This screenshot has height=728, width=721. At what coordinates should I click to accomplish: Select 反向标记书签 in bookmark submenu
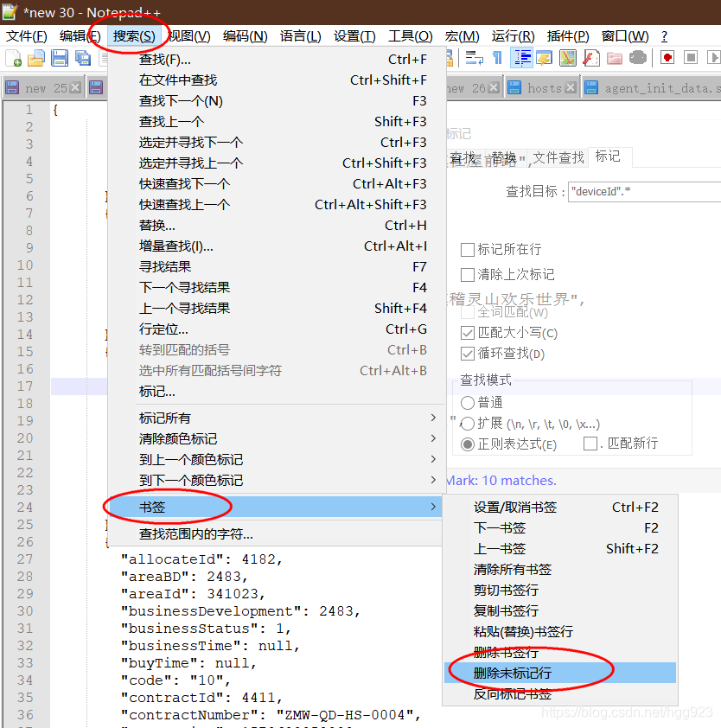[x=560, y=693]
